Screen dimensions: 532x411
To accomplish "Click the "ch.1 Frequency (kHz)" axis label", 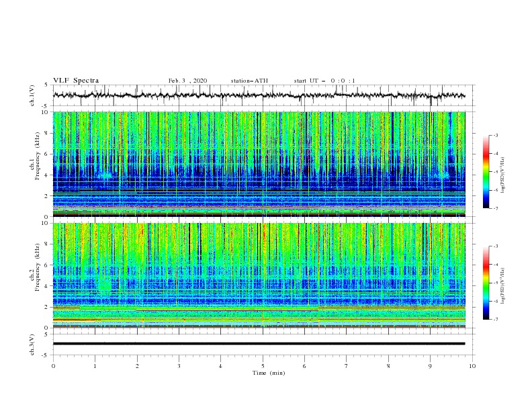I will (x=34, y=156).
